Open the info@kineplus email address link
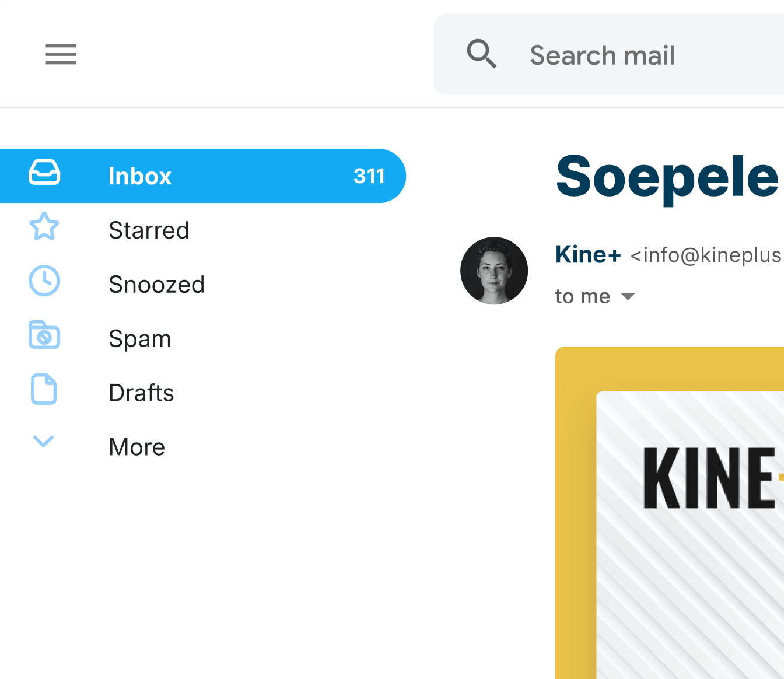784x679 pixels. click(706, 255)
